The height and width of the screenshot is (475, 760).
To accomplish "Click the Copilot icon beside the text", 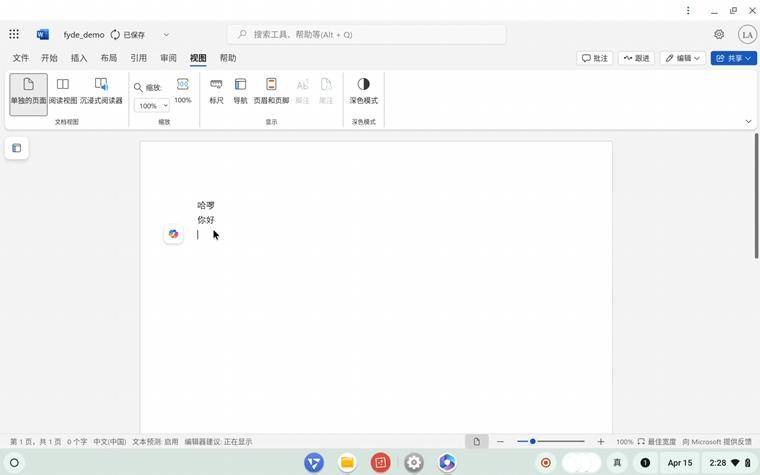I will pyautogui.click(x=173, y=234).
